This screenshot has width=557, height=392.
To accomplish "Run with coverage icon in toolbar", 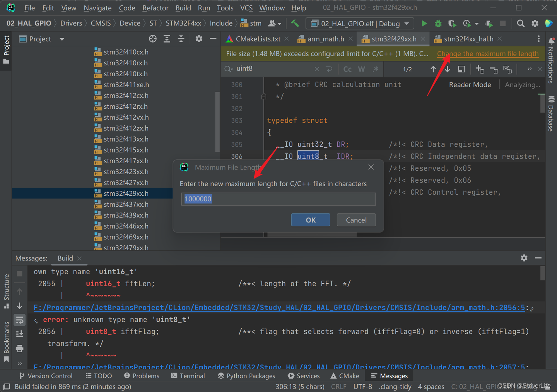I will click(x=452, y=24).
